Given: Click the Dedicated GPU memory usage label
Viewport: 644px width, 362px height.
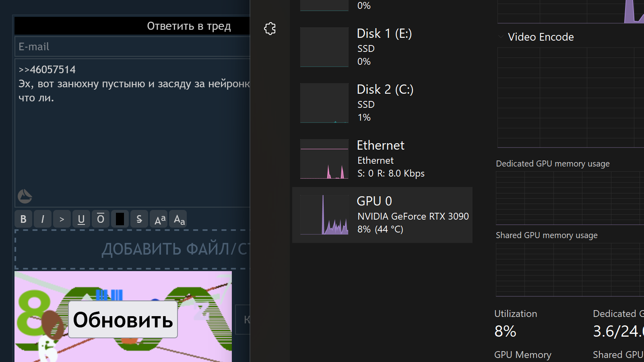Looking at the screenshot, I should coord(553,164).
